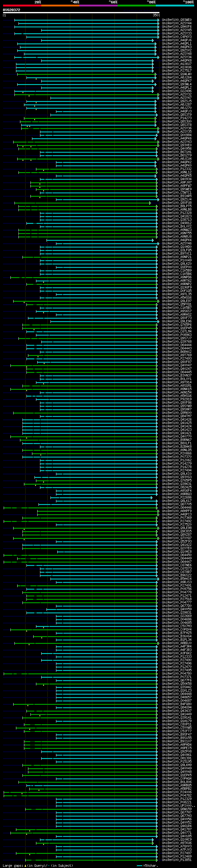Open hit UniRef100_A4QPJ6
This screenshot has width=197, height=868.
point(177,40)
